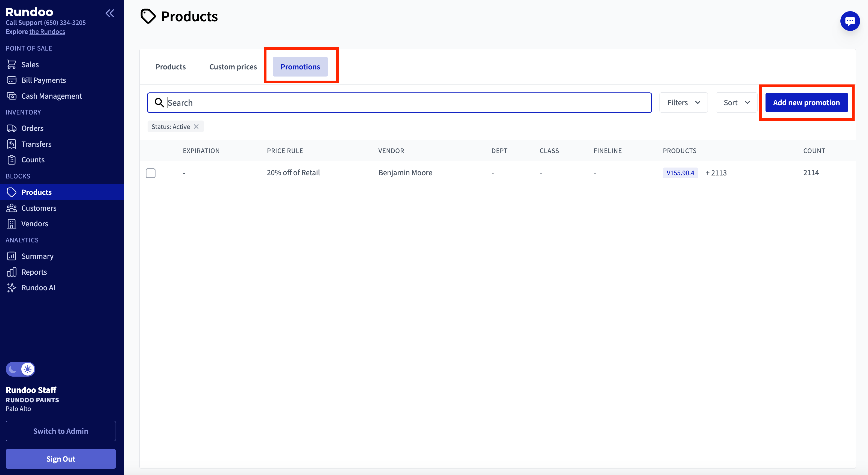868x475 pixels.
Task: Click the Call Support phone number
Action: 65,23
